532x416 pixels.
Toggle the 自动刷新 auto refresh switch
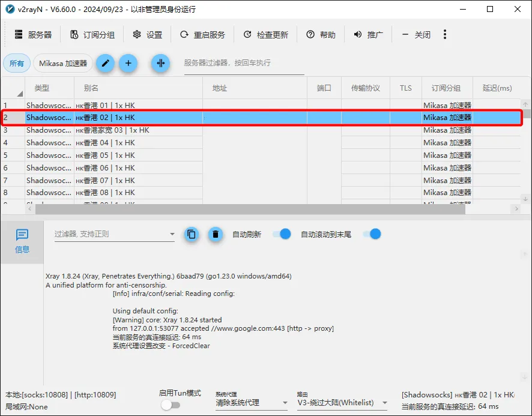coord(282,234)
